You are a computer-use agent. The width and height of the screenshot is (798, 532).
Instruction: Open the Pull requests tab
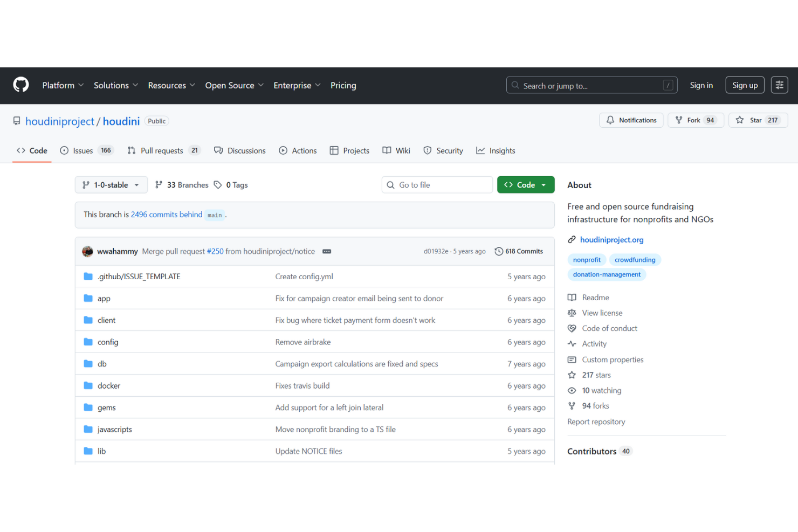pyautogui.click(x=164, y=150)
